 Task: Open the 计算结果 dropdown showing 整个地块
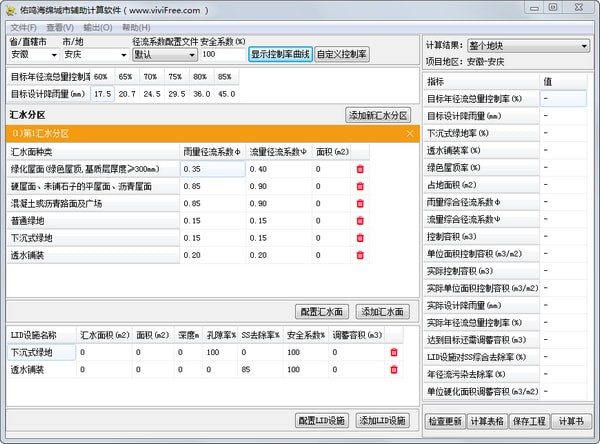point(528,46)
